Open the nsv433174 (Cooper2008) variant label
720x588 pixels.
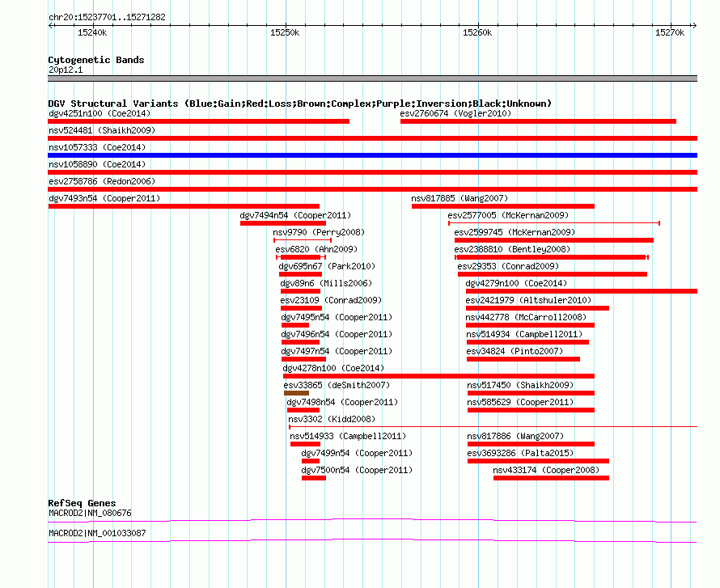[546, 470]
